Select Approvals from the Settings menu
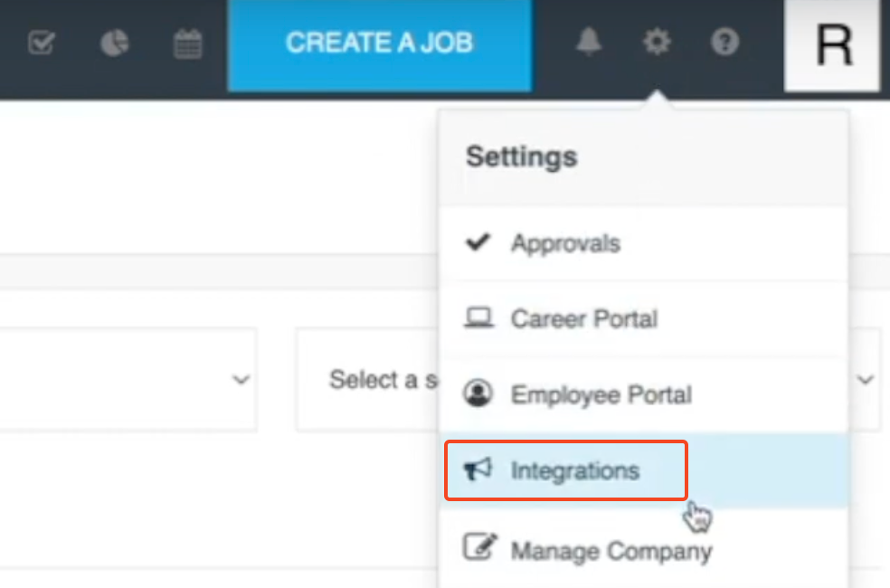Image resolution: width=890 pixels, height=588 pixels. click(565, 243)
